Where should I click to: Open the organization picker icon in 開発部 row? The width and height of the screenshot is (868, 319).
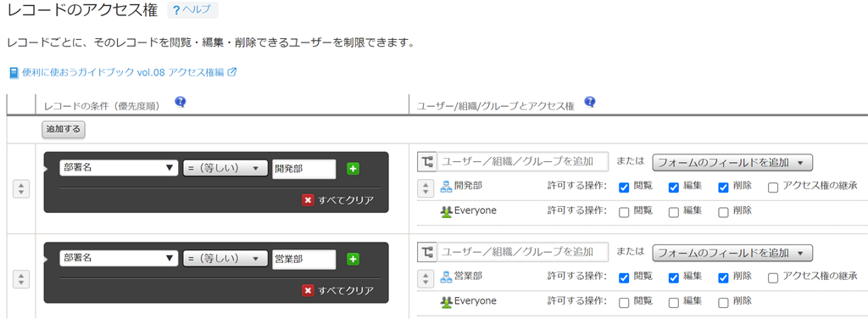click(x=427, y=162)
